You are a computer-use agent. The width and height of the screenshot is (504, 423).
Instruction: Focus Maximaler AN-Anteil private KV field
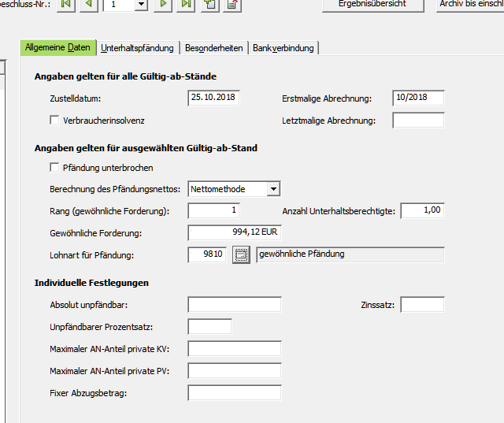pos(235,349)
